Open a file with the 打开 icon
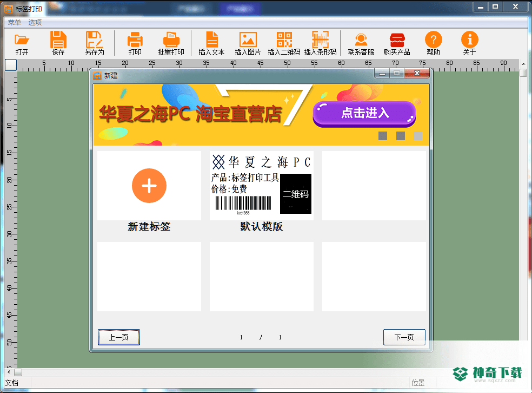Screen dimensions: 532x393 tap(22, 43)
